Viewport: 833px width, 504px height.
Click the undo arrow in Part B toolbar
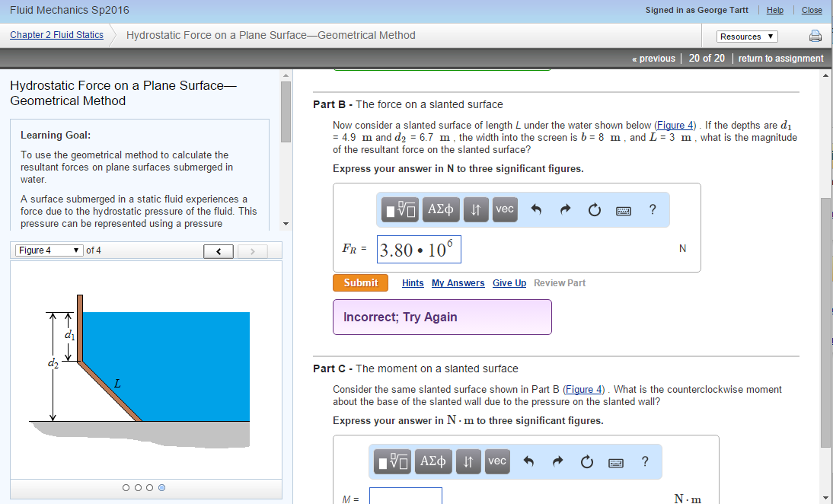(x=535, y=210)
